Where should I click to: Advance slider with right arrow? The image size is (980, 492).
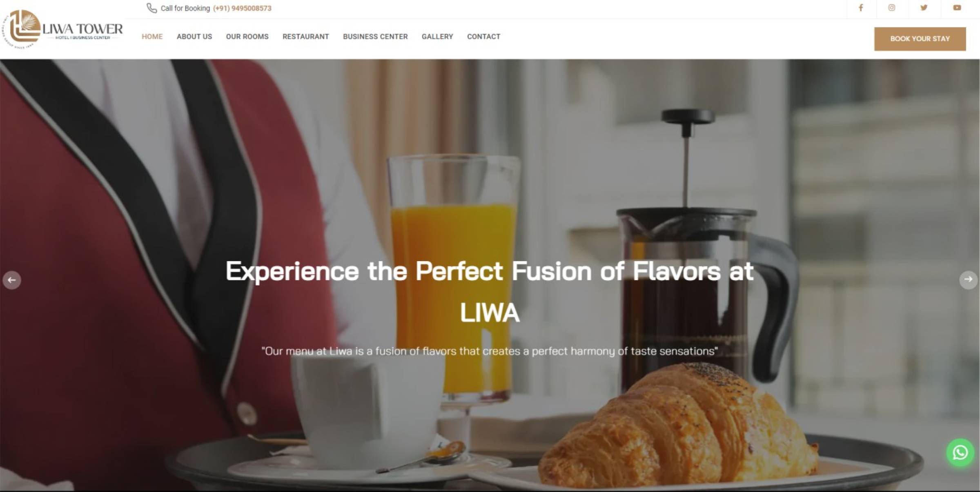coord(968,279)
